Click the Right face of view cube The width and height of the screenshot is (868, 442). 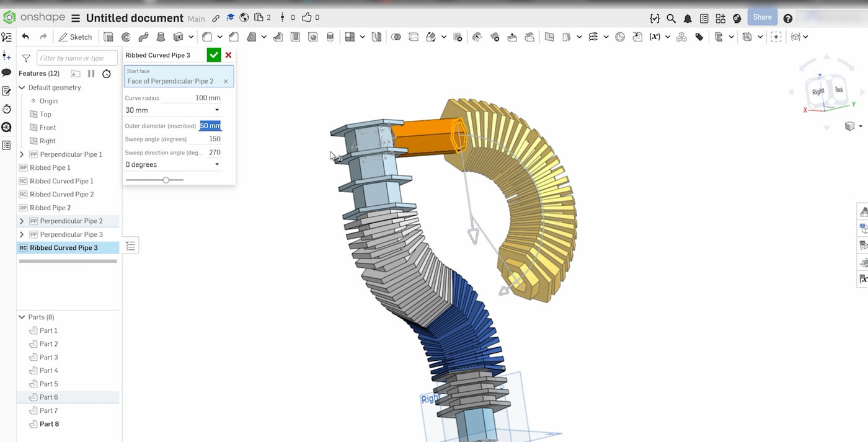point(818,92)
